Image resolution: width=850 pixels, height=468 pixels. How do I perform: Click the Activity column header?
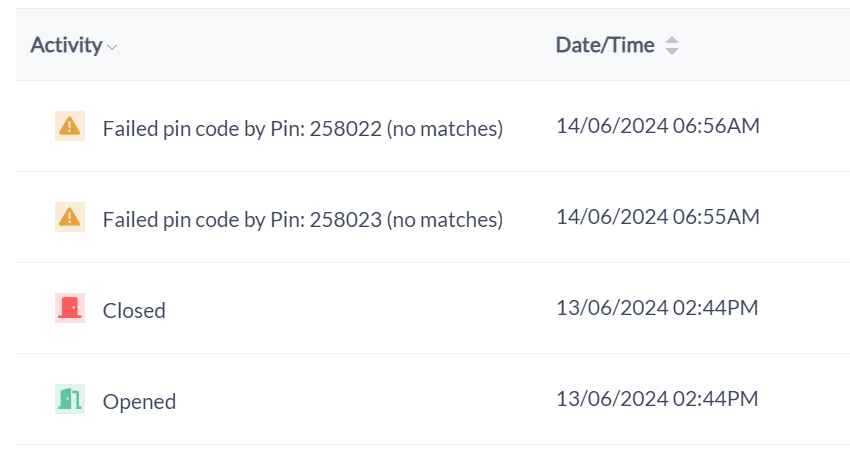(x=66, y=45)
